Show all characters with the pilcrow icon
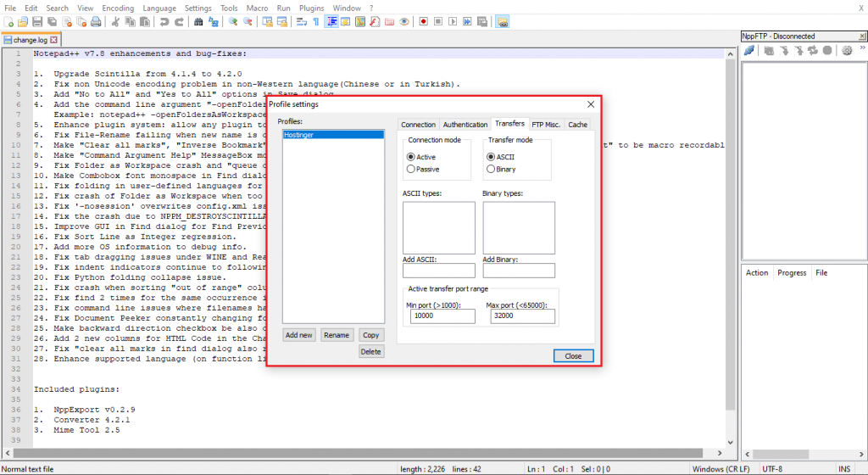 tap(316, 21)
